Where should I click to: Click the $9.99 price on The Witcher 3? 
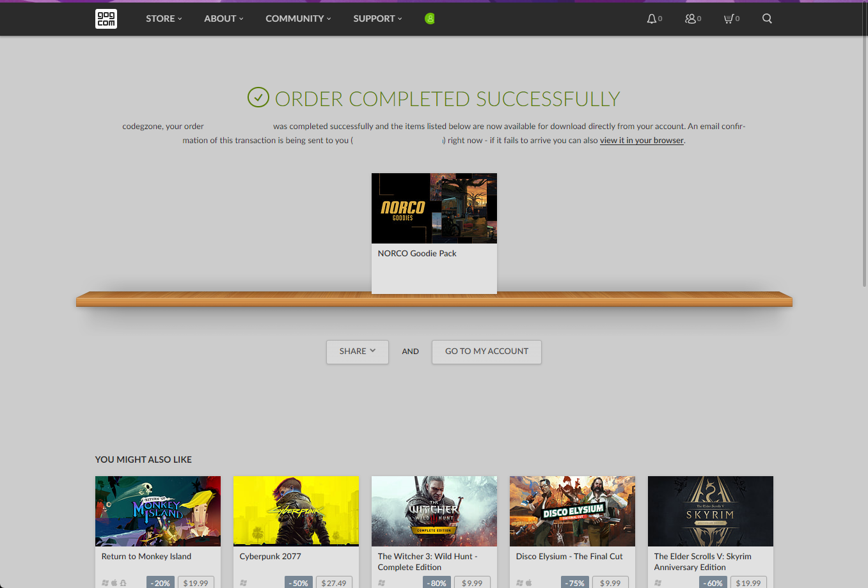coord(472,582)
